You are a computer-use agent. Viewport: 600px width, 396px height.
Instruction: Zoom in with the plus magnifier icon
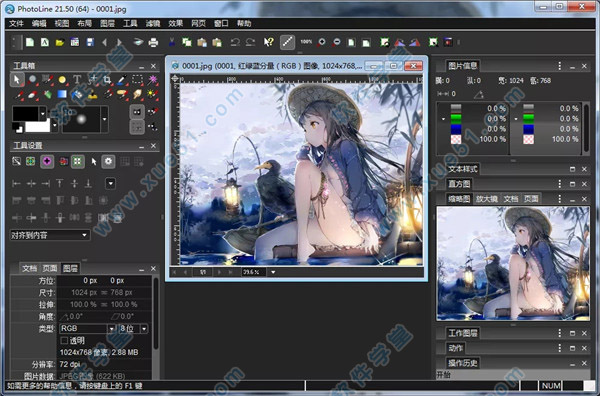click(x=321, y=42)
